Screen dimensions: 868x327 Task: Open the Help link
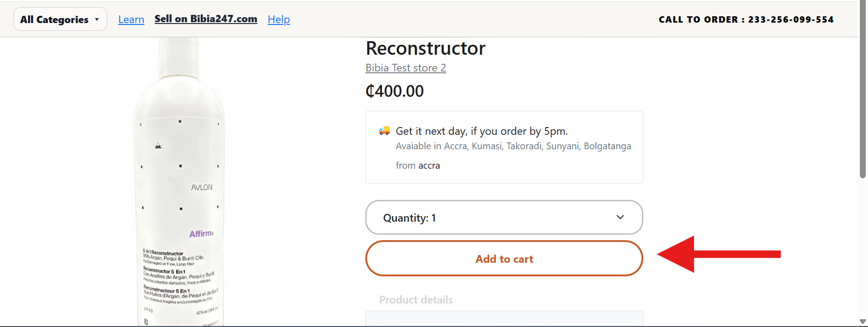(x=278, y=19)
